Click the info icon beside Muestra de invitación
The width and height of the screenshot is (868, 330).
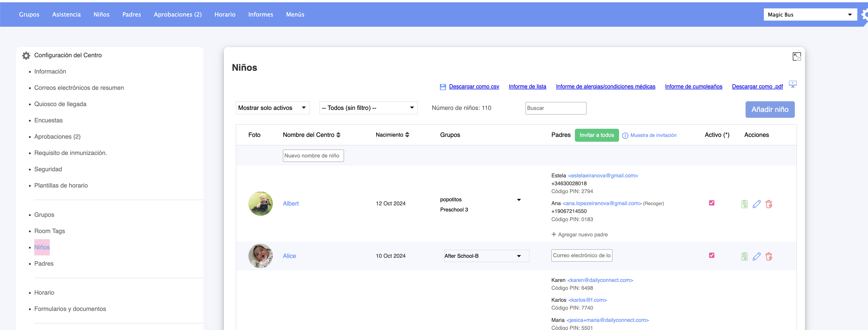pos(625,136)
